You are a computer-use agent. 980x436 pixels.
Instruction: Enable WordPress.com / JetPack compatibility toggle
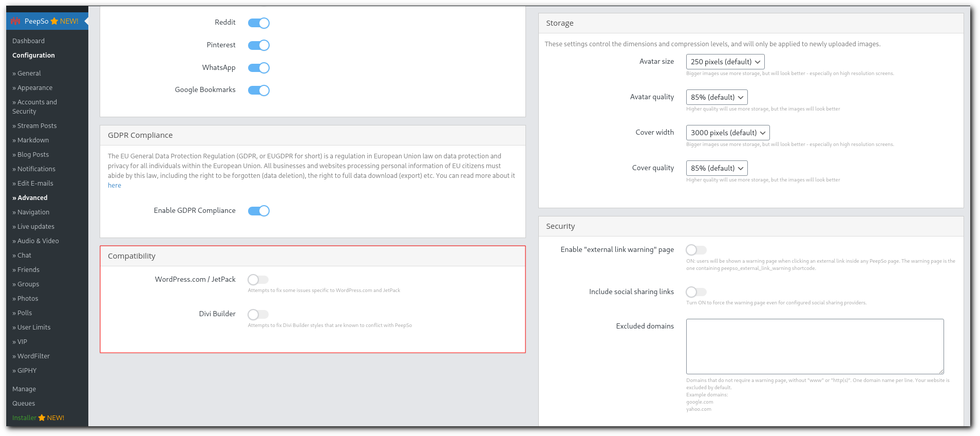pyautogui.click(x=258, y=280)
